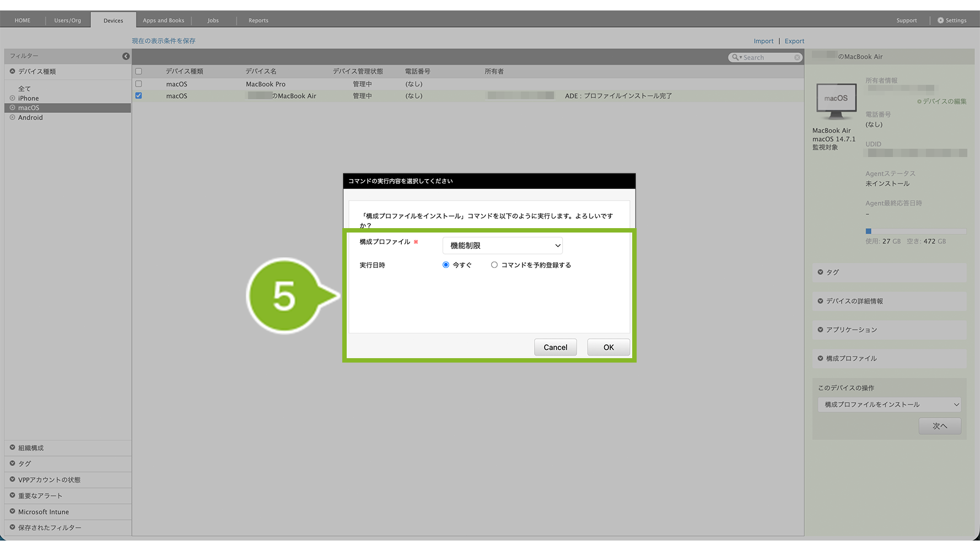This screenshot has height=551, width=980.
Task: Expand the タグ section in device details
Action: 889,272
